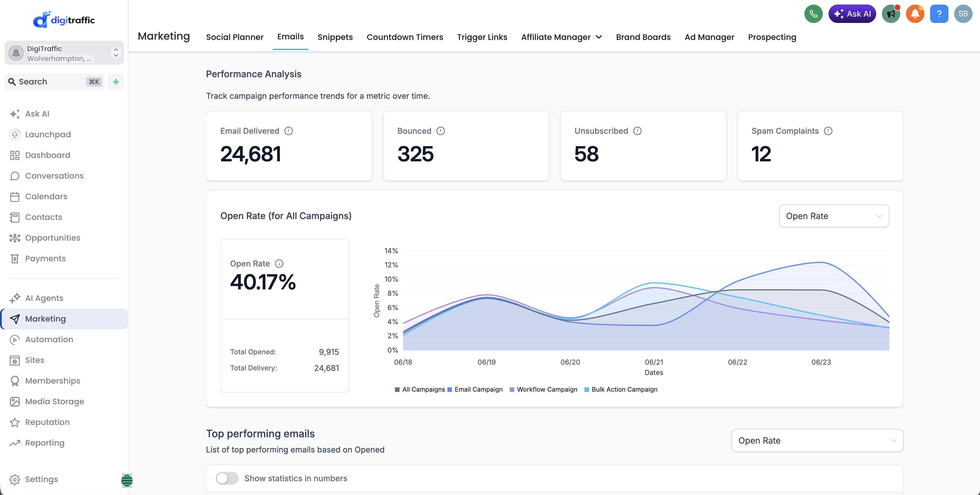
Task: Toggle Workflow Campaign series in chart legend
Action: (x=543, y=389)
